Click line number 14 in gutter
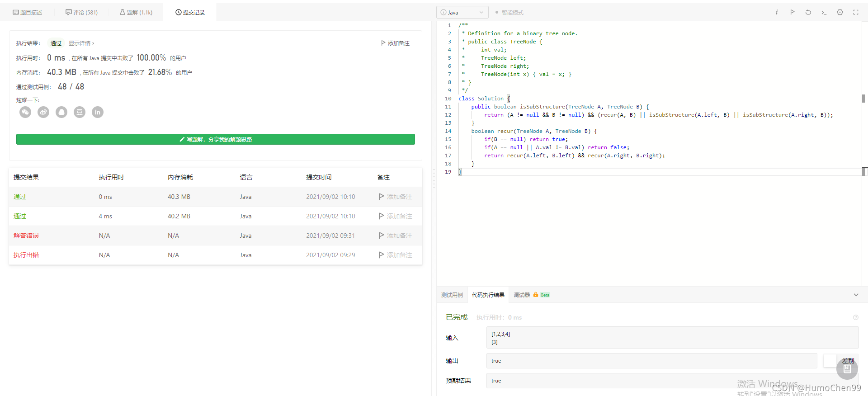This screenshot has width=868, height=396. 448,131
